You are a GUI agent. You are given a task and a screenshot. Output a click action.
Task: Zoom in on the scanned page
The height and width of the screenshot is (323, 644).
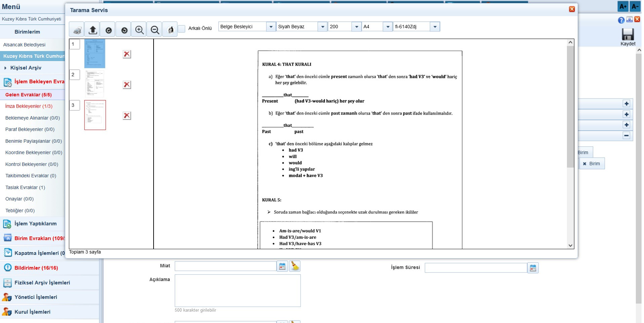[139, 30]
